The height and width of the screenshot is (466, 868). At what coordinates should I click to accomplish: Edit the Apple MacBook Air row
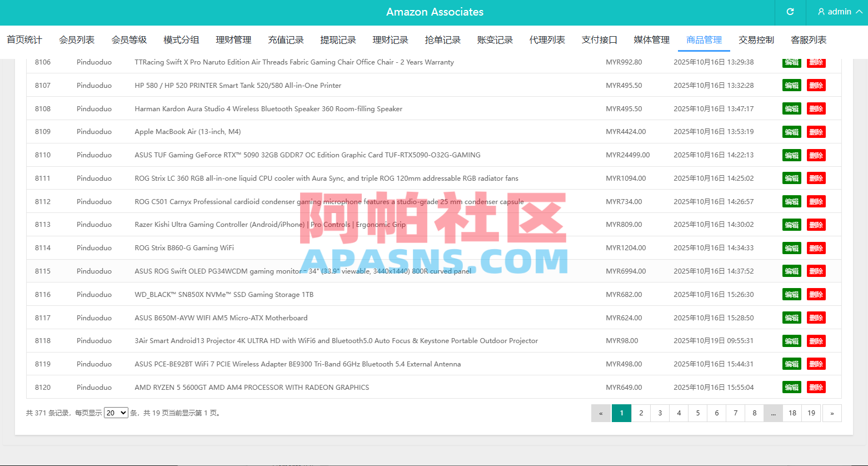(x=792, y=132)
